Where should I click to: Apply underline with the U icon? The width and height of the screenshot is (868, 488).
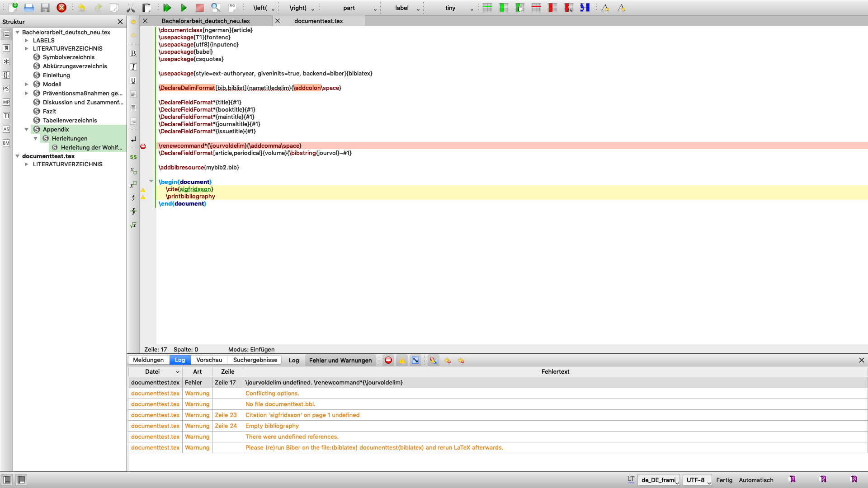(x=133, y=80)
